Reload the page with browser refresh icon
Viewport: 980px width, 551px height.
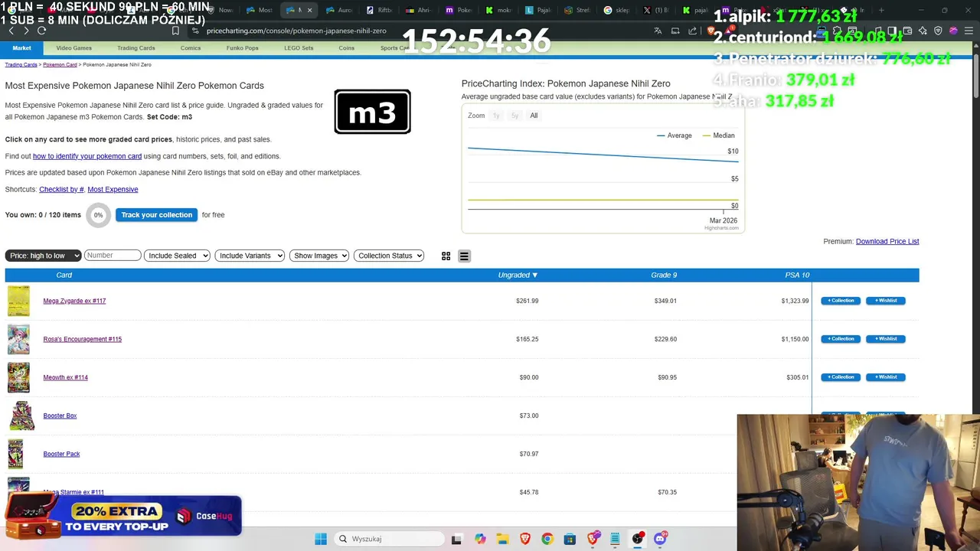41,31
